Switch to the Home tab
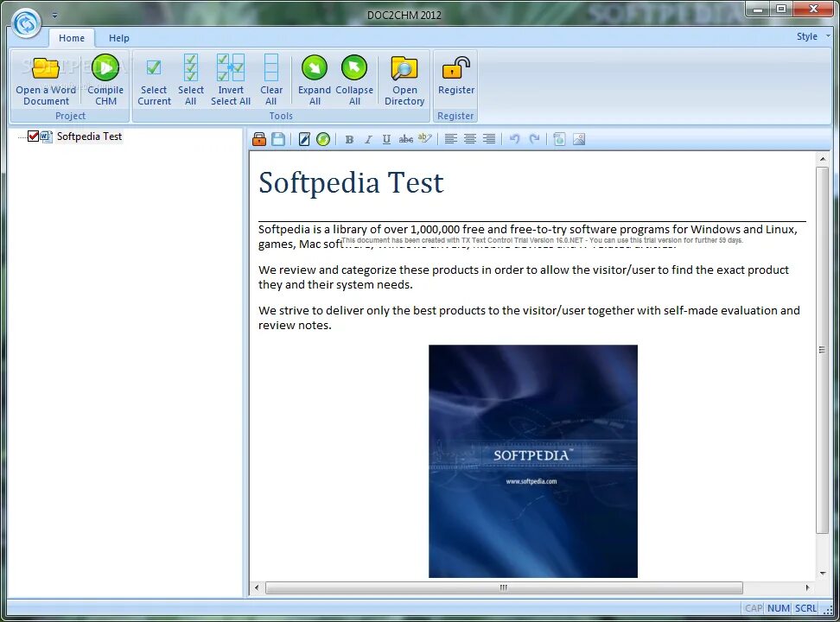 tap(72, 38)
